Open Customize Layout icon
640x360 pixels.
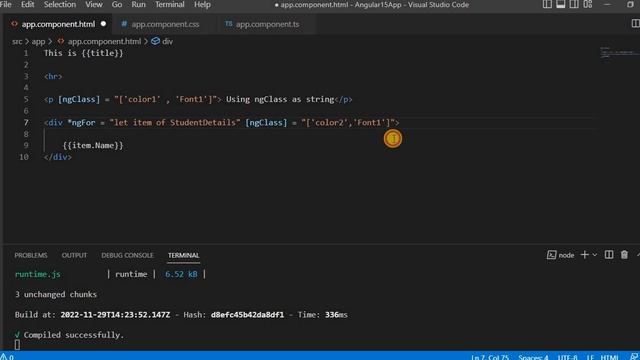point(588,4)
